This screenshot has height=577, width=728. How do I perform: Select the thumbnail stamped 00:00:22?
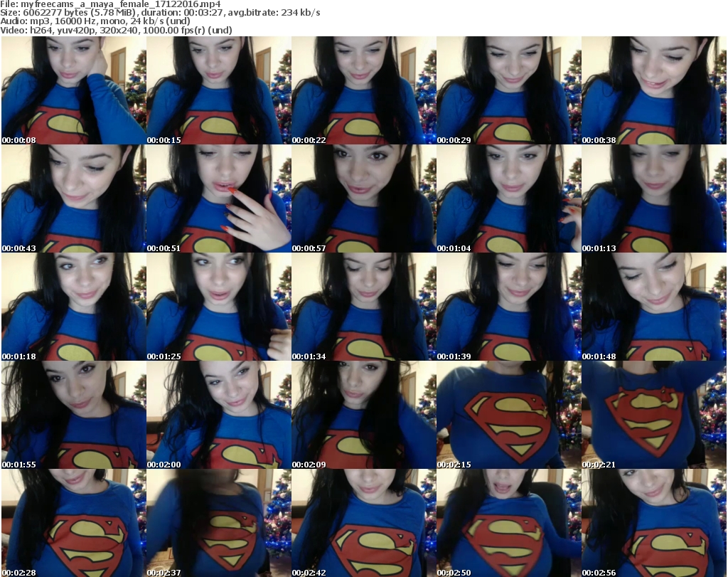point(364,90)
